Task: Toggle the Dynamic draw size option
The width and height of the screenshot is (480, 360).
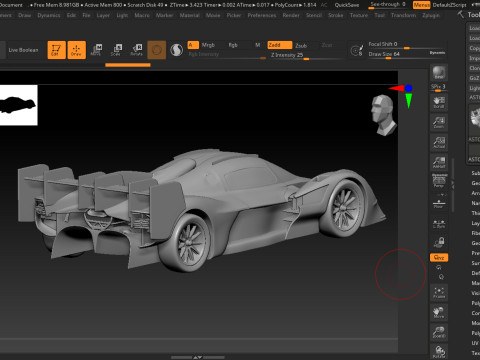Action: point(437,53)
